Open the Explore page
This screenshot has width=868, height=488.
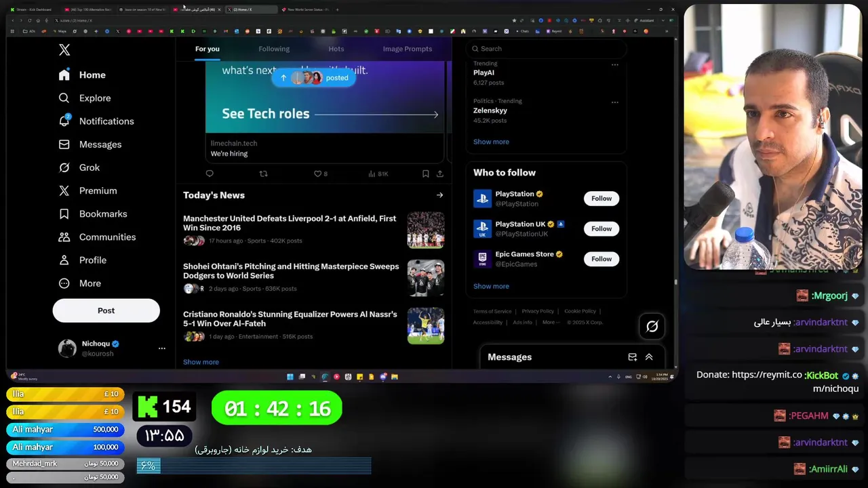tap(85, 98)
